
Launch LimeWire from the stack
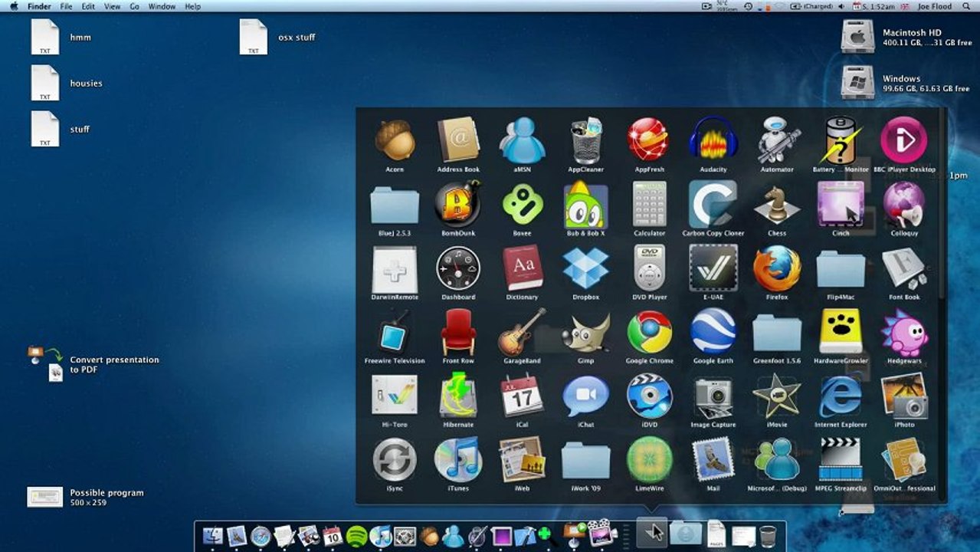(x=649, y=459)
